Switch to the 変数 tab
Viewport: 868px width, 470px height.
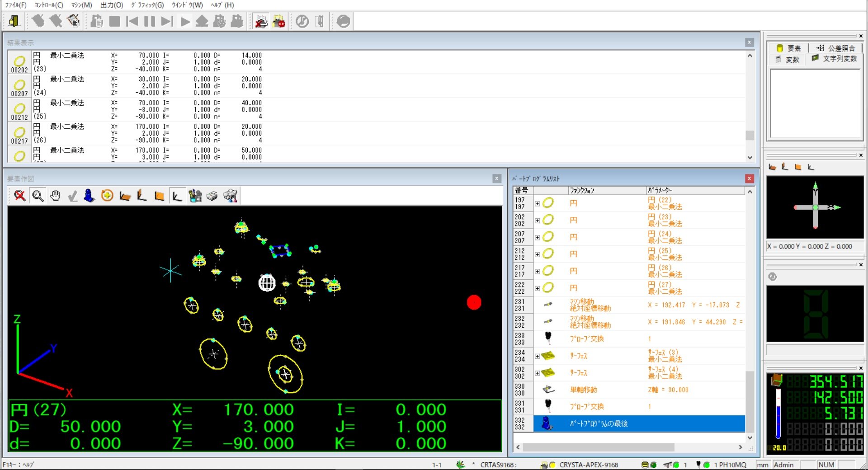pyautogui.click(x=787, y=59)
